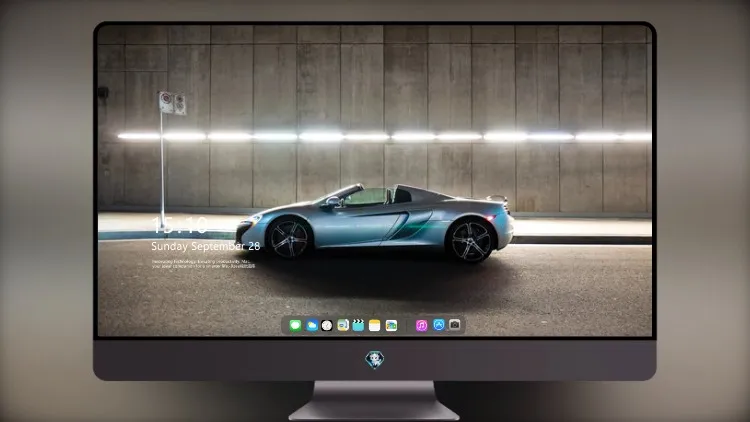Click the 15:10 clock widget
This screenshot has width=750, height=422.
179,225
